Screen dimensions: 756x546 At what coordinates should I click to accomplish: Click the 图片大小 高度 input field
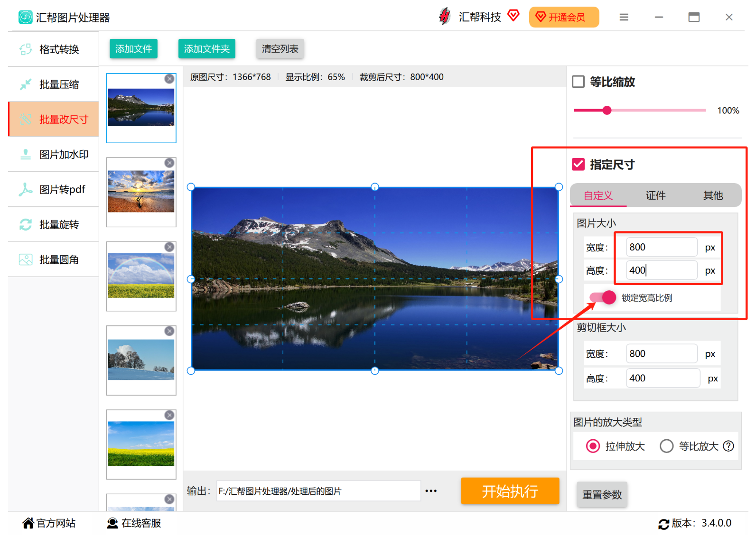click(662, 270)
